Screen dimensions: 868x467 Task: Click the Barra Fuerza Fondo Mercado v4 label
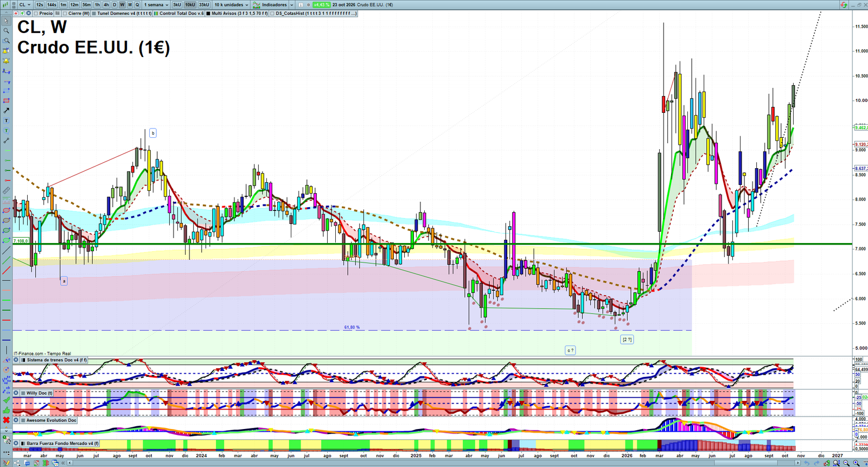62,443
